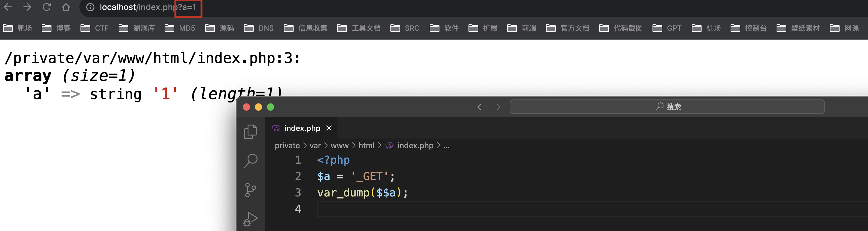
Task: Open the 博客 bookmark folder
Action: [x=56, y=28]
